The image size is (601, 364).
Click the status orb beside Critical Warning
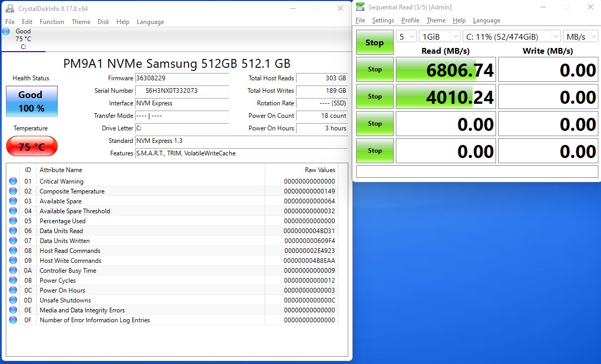point(13,181)
